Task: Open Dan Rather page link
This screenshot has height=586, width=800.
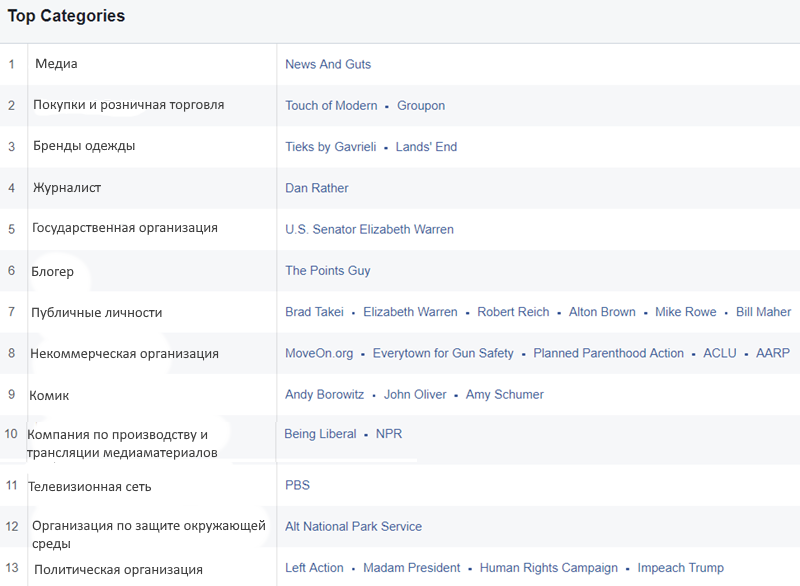Action: pos(316,188)
